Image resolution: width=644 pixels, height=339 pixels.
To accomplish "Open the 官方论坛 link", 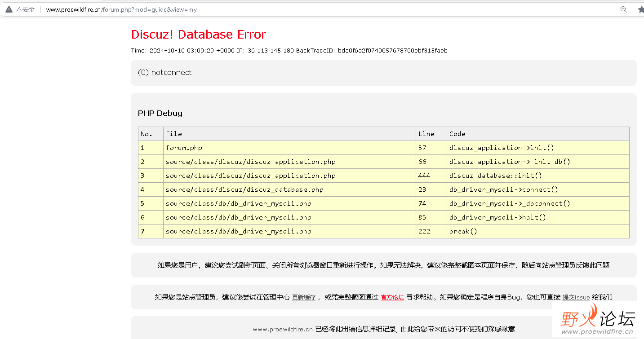I will coord(392,297).
